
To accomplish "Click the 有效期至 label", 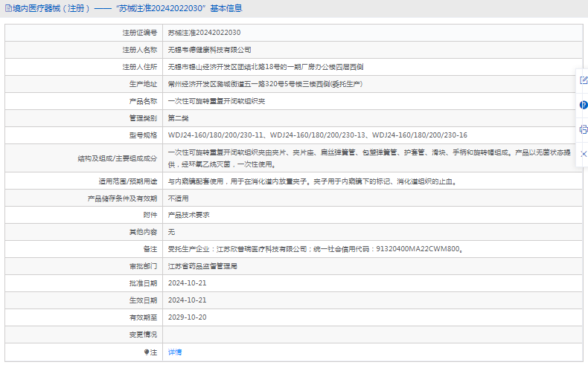I will [143, 317].
